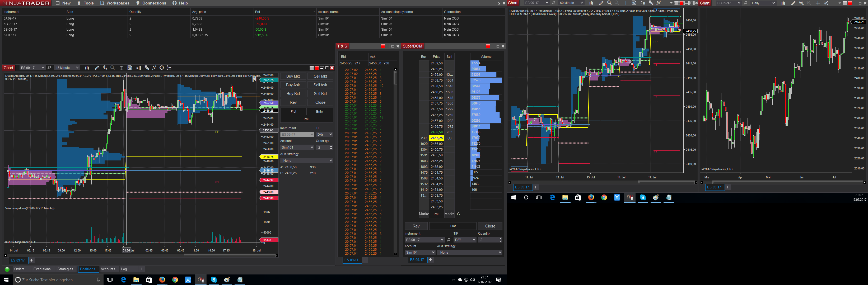Open Chrome from the left taskbar

tap(175, 280)
